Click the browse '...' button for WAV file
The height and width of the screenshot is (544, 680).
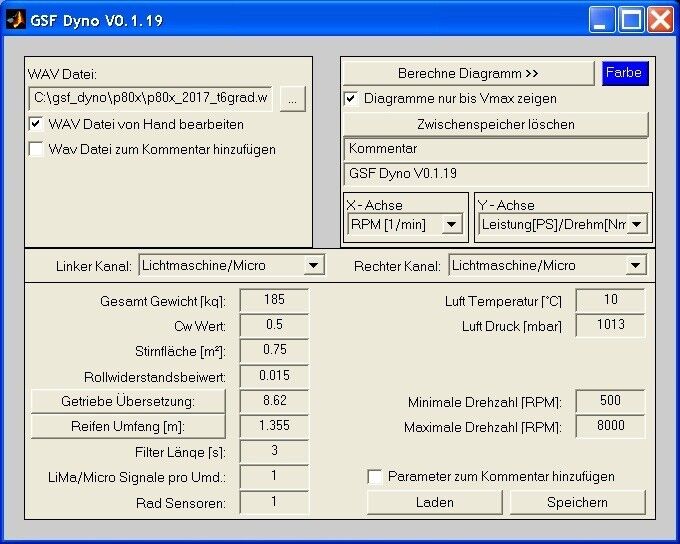pyautogui.click(x=292, y=99)
